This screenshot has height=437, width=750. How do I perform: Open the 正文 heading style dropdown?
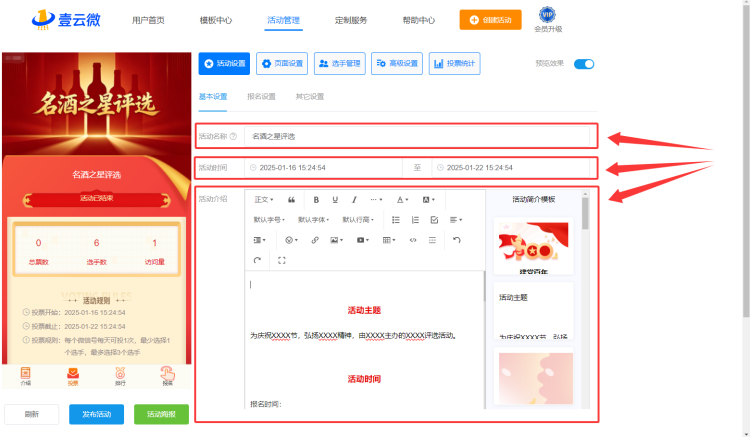[264, 200]
